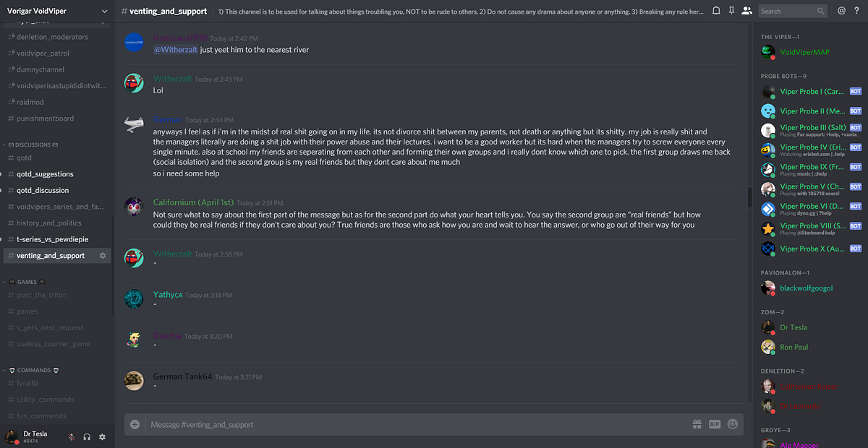The image size is (868, 448).
Task: Open Vorigar VoidViper server dropdown
Action: tap(56, 11)
